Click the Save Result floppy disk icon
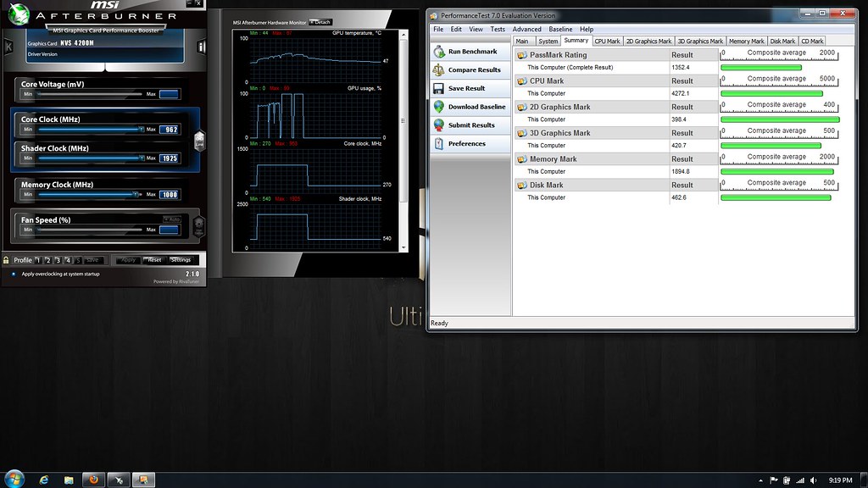The height and width of the screenshot is (488, 868). [x=439, y=88]
